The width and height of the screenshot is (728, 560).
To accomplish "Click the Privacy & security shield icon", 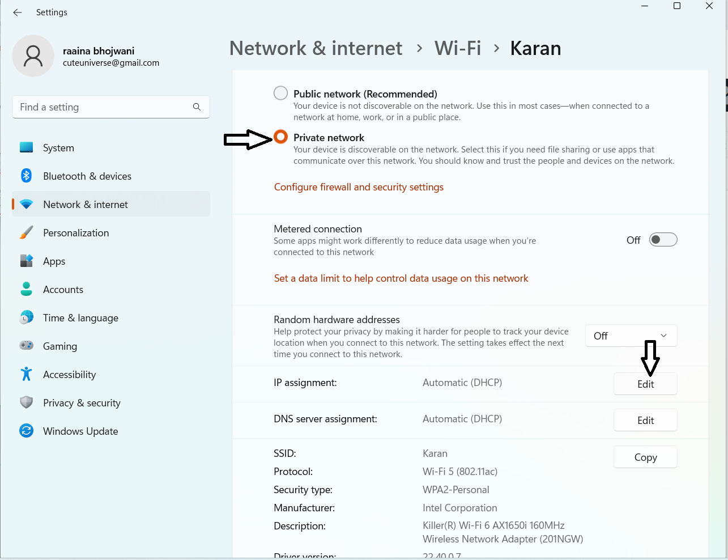I will 27,402.
